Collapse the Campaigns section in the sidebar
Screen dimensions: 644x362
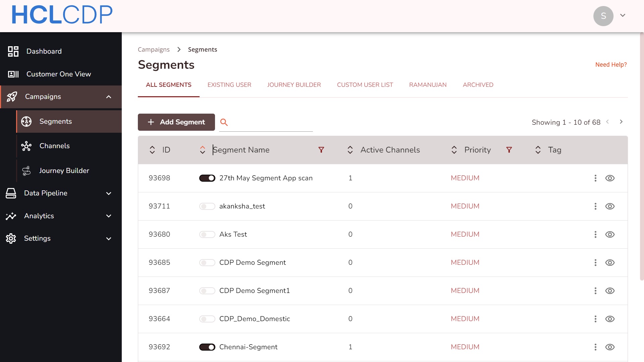(x=108, y=97)
